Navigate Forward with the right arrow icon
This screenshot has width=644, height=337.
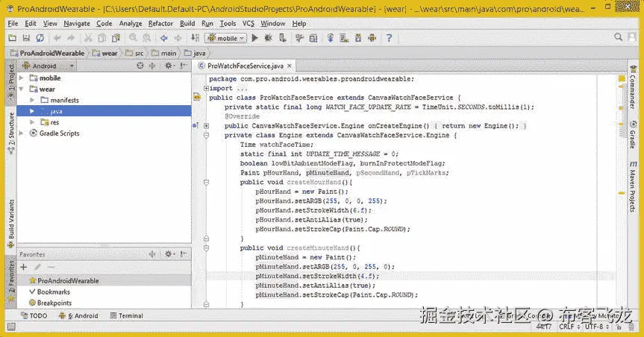tap(178, 38)
